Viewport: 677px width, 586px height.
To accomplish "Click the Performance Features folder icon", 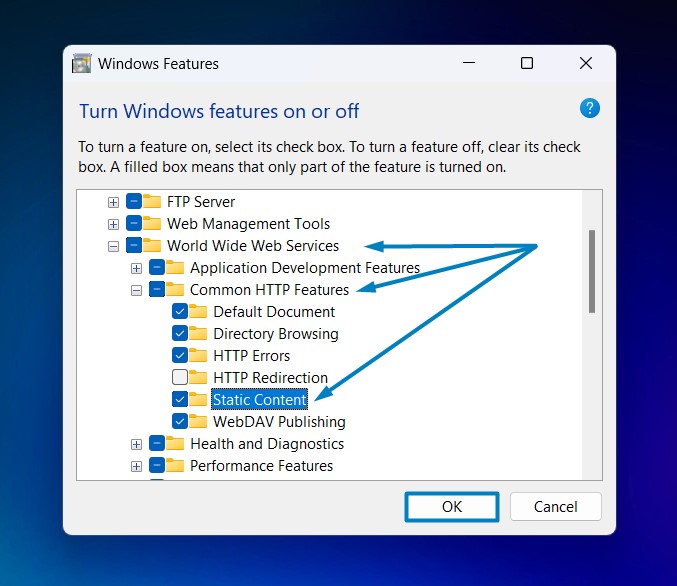I will coord(175,466).
